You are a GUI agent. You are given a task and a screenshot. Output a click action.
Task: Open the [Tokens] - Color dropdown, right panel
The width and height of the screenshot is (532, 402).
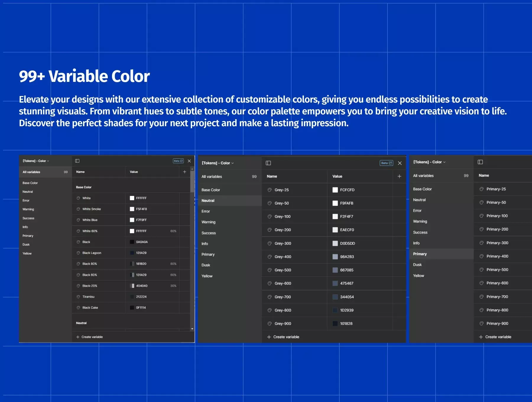429,162
